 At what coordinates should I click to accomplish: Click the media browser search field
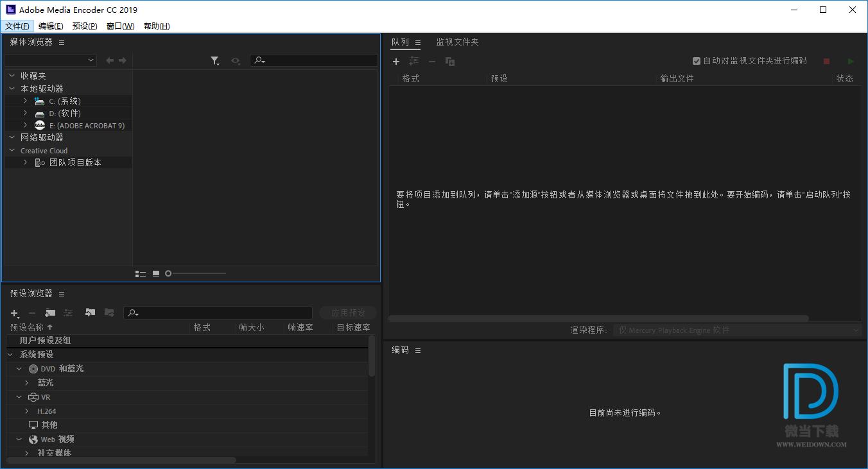tap(314, 60)
